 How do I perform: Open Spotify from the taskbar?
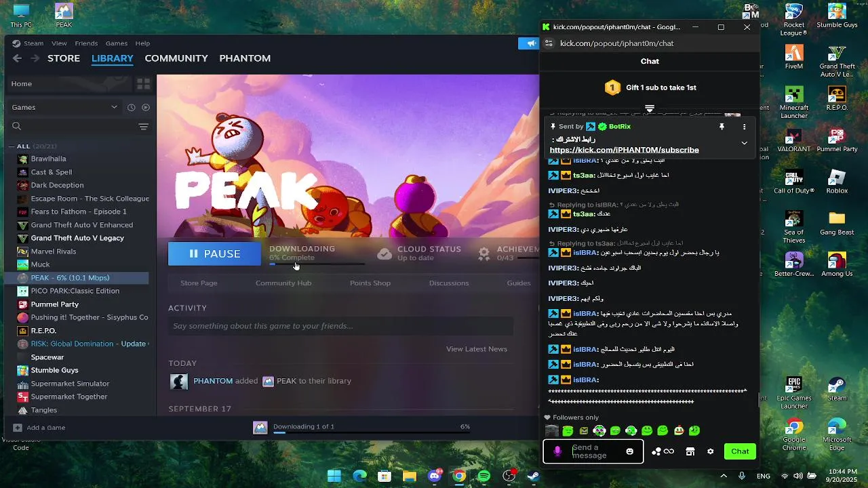click(484, 476)
